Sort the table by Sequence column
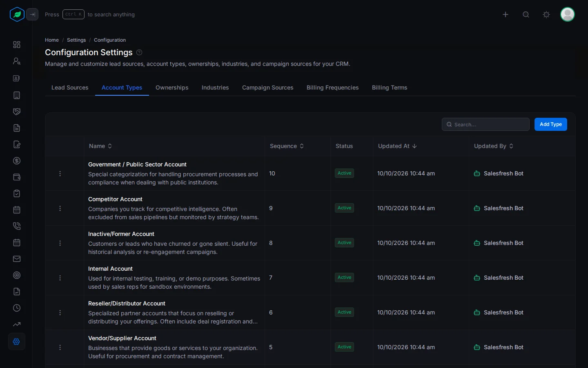Image resolution: width=588 pixels, height=368 pixels. click(287, 146)
